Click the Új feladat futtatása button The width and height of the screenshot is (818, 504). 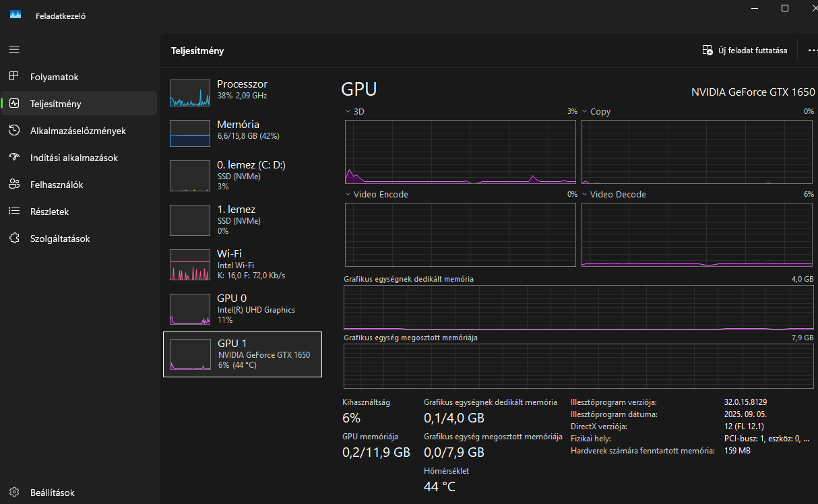745,51
